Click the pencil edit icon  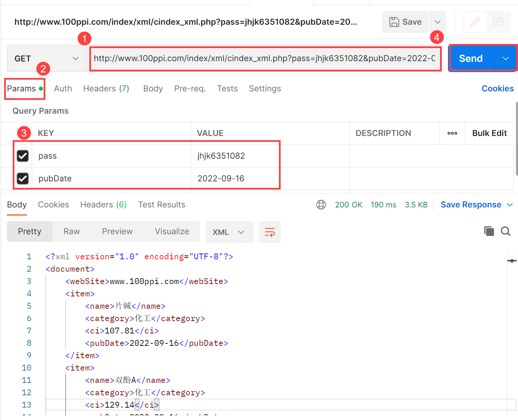click(x=475, y=22)
